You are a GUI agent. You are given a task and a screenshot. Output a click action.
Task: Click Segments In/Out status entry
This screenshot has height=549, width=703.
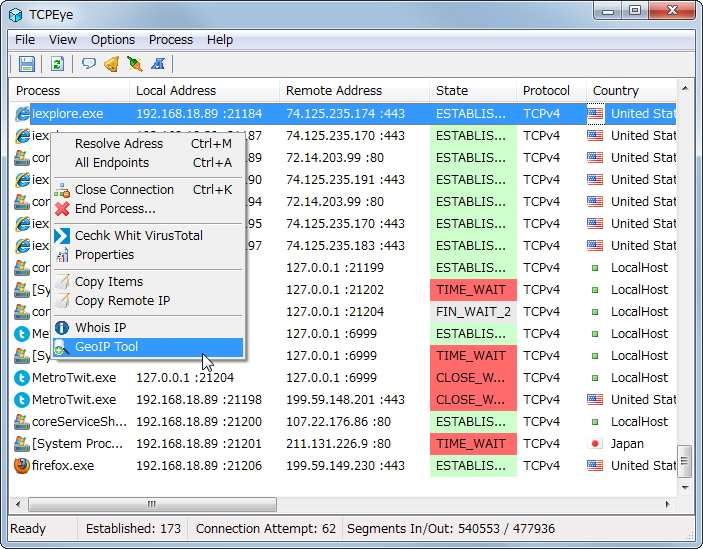click(x=451, y=529)
